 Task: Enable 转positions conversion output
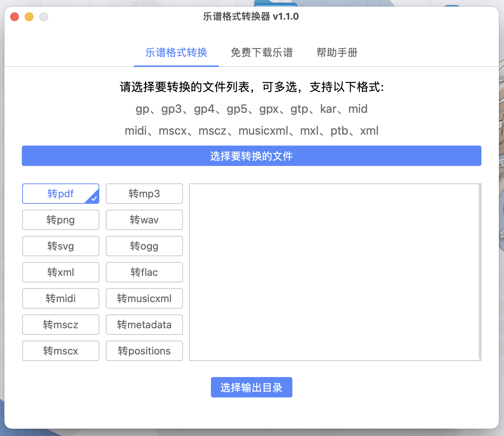pyautogui.click(x=144, y=351)
